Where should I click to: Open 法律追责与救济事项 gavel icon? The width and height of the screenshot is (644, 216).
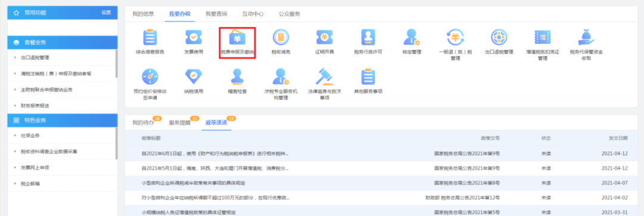[324, 77]
